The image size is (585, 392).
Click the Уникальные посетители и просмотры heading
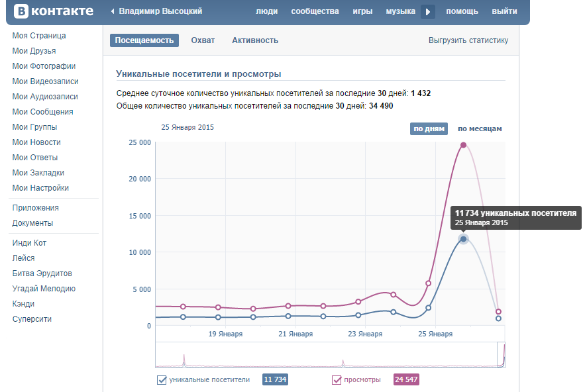tap(199, 74)
